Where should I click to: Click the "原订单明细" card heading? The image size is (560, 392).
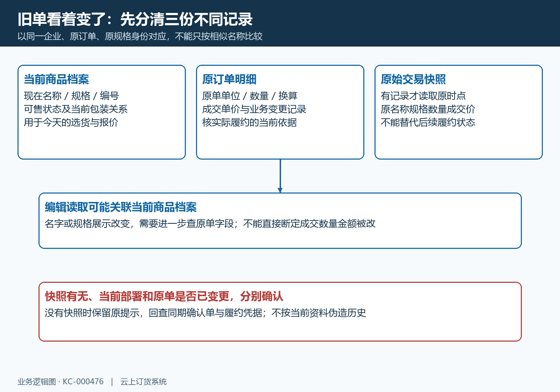pyautogui.click(x=229, y=79)
